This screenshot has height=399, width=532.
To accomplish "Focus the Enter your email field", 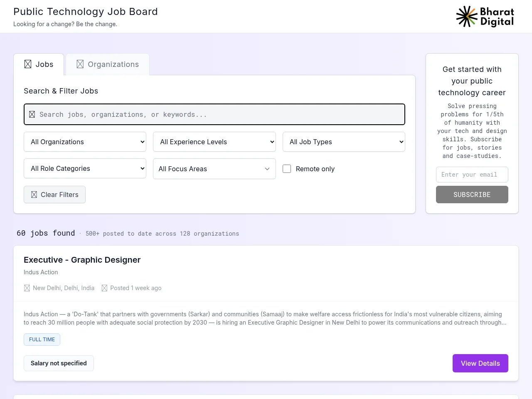I will 472,175.
